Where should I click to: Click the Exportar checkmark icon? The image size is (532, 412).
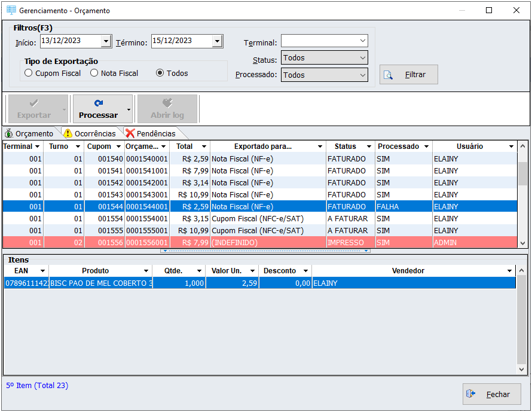click(34, 103)
